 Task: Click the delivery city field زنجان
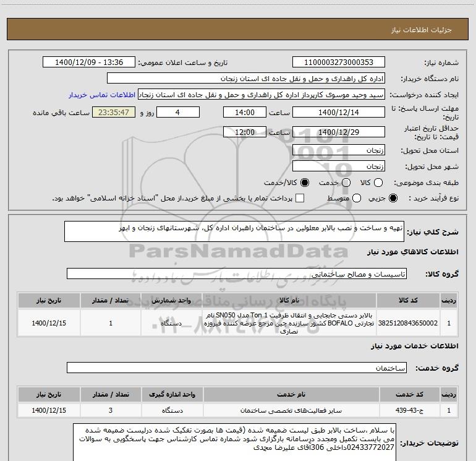pos(339,166)
